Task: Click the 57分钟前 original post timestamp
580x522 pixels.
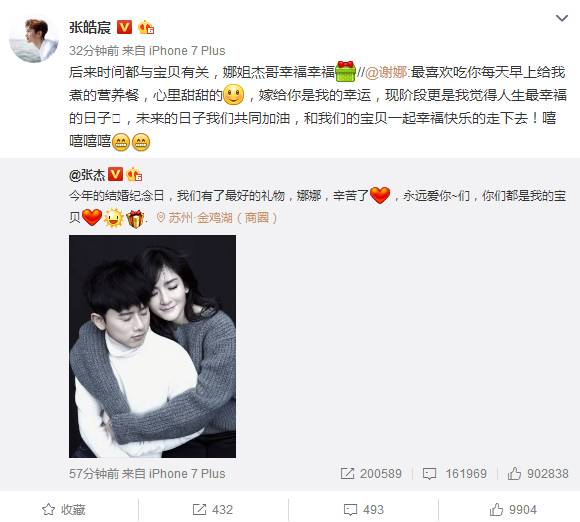Action: pos(94,474)
